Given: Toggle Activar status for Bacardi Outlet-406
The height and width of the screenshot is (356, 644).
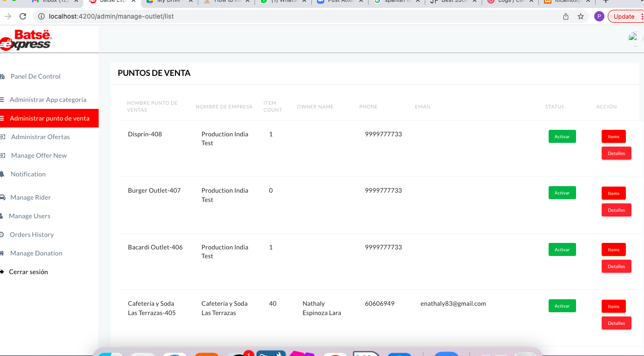Looking at the screenshot, I should (x=562, y=249).
